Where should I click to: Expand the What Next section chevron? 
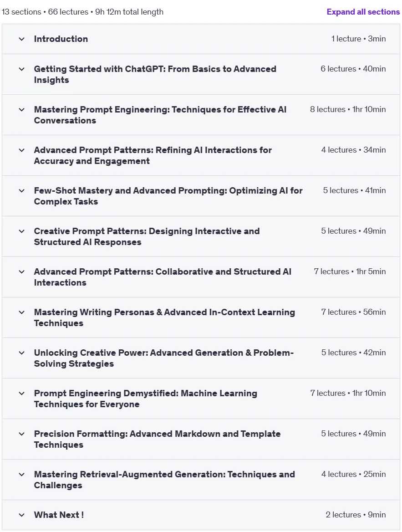22,515
